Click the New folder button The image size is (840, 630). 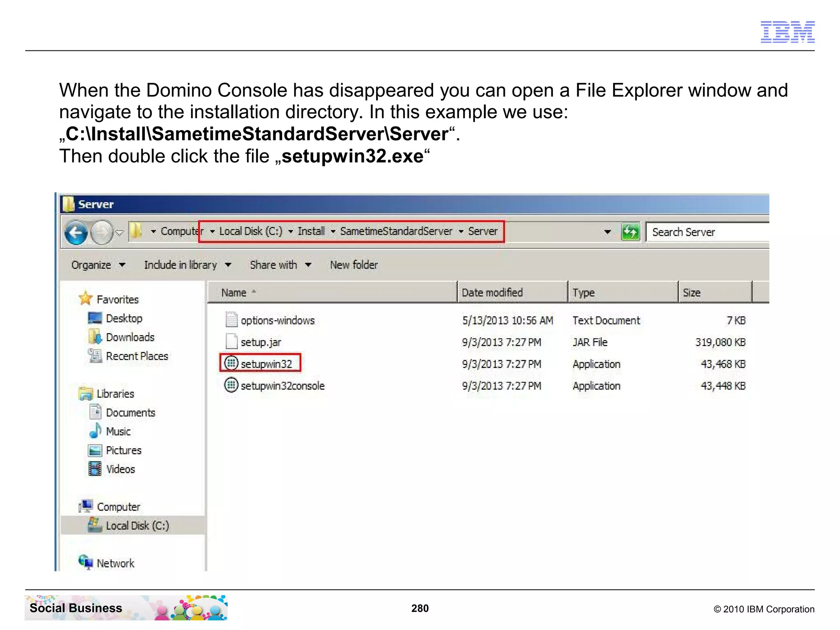pyautogui.click(x=354, y=265)
